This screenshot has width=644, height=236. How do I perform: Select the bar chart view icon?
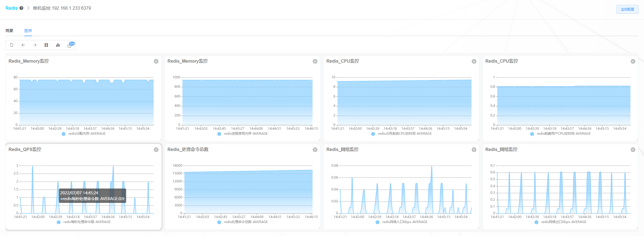(x=58, y=45)
